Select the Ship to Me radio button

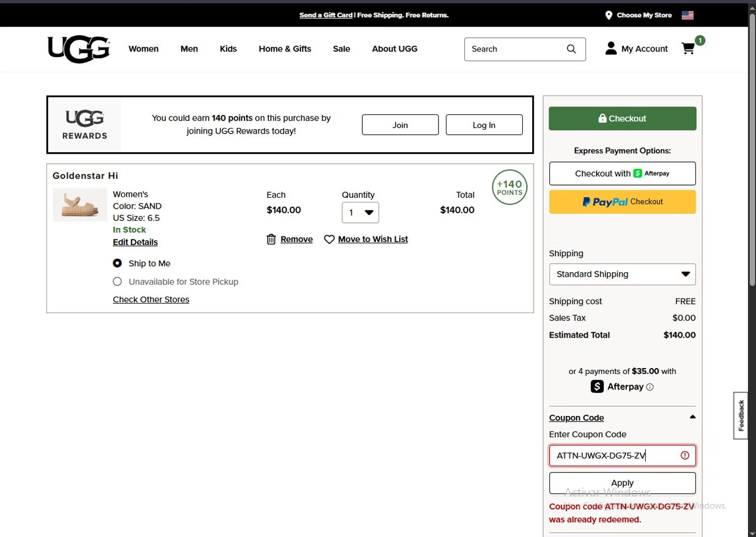pos(117,263)
